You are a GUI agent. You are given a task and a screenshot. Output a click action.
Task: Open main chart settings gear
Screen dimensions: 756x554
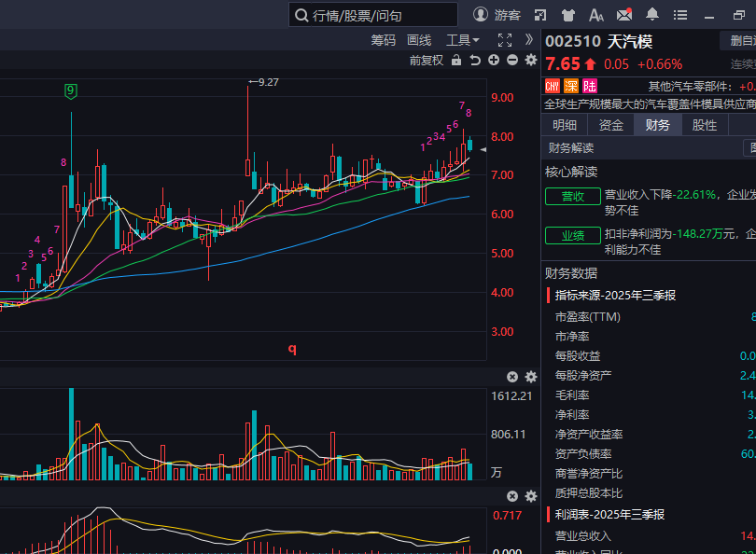531,60
